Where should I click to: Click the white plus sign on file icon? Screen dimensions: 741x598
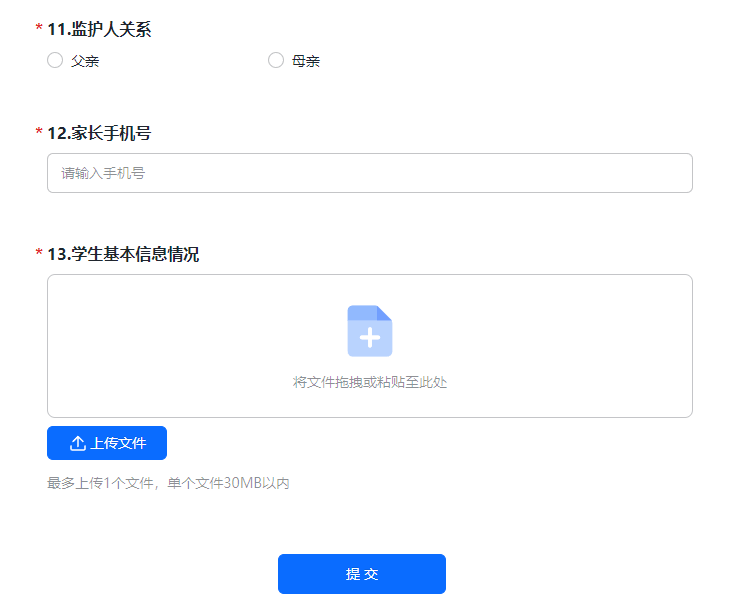[370, 338]
